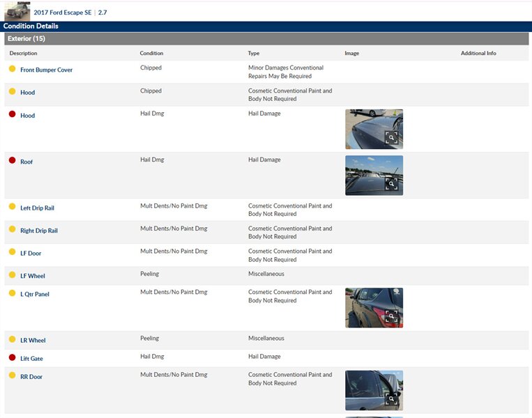Select Chipped condition for Front Bumper Cover
The height and width of the screenshot is (418, 532).
coord(151,68)
